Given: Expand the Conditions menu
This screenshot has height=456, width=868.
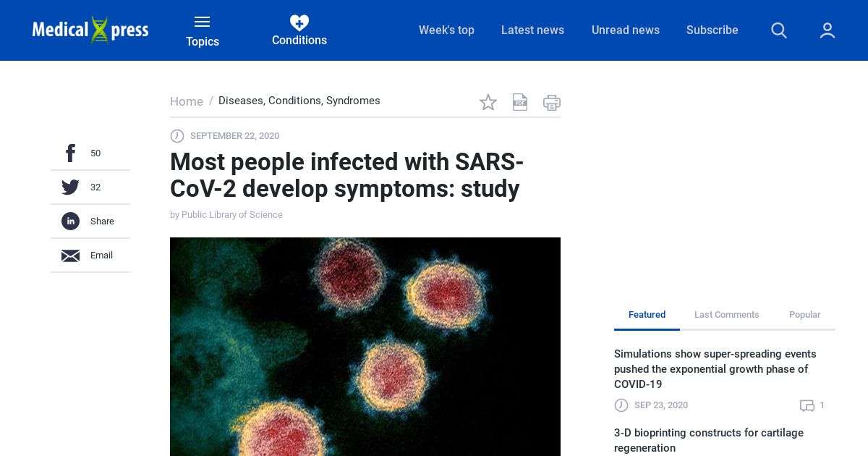Looking at the screenshot, I should click(x=299, y=30).
